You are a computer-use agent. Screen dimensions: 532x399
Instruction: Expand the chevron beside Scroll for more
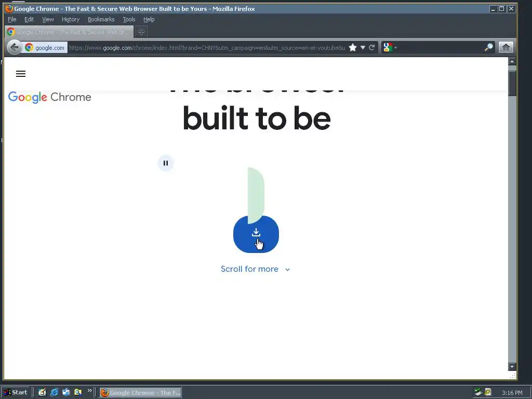click(x=287, y=270)
